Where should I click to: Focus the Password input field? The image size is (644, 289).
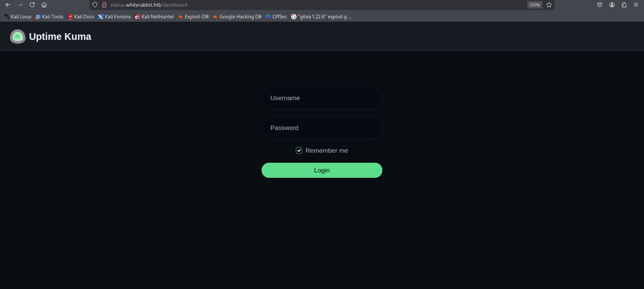coord(322,128)
